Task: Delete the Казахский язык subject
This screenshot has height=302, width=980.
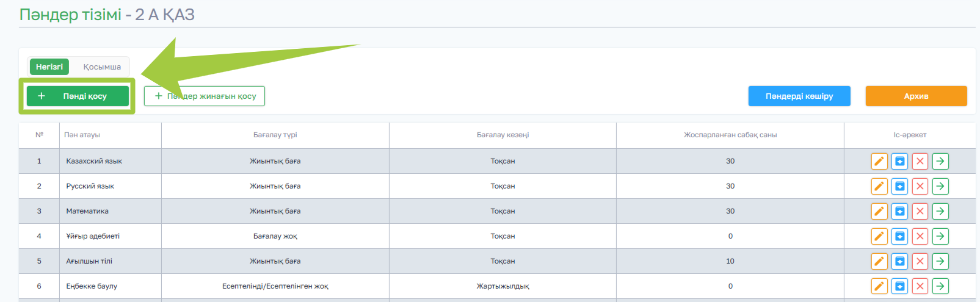Action: [920, 161]
